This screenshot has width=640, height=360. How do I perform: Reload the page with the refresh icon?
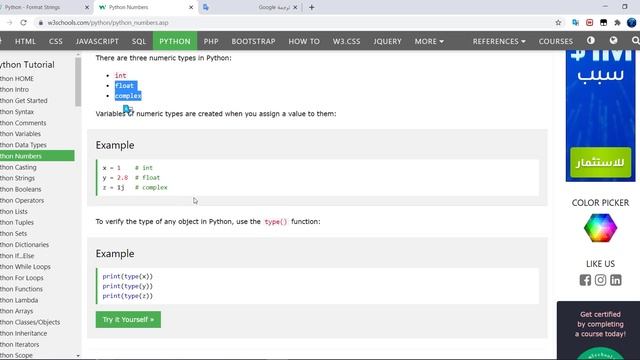pos(24,23)
